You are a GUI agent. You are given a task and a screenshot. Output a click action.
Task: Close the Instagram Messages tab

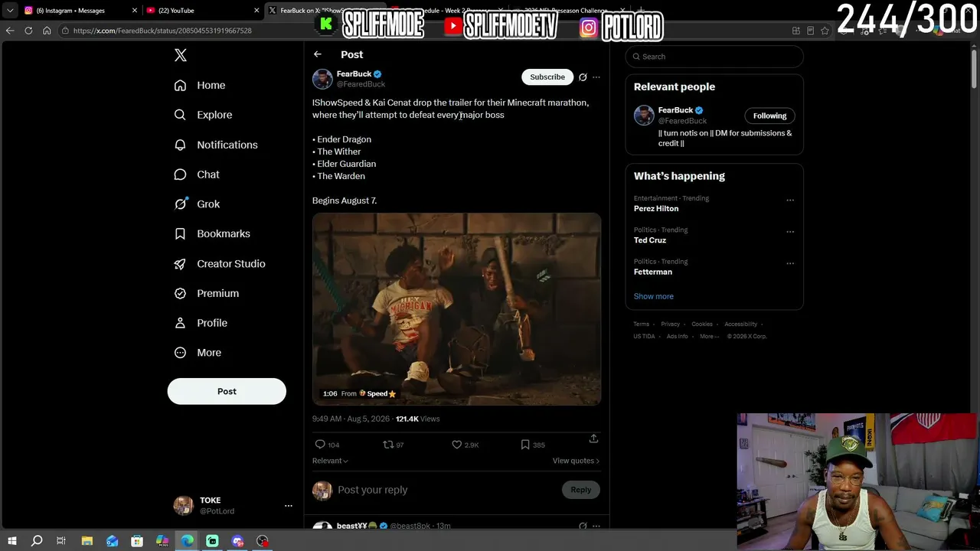[135, 11]
